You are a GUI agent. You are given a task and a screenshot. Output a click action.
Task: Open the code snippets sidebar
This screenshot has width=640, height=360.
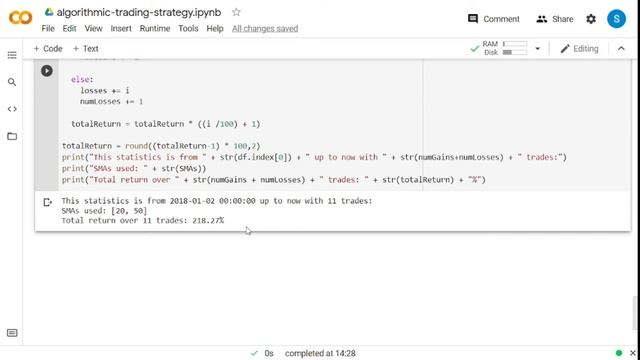pyautogui.click(x=12, y=109)
